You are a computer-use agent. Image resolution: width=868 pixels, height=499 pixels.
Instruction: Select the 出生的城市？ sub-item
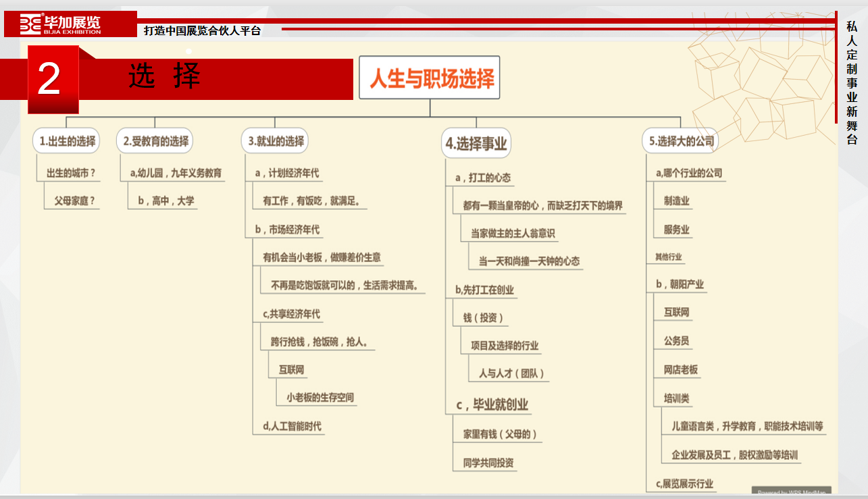point(71,173)
